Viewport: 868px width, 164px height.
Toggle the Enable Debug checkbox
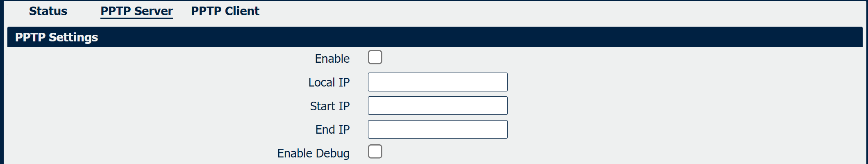[x=375, y=152]
